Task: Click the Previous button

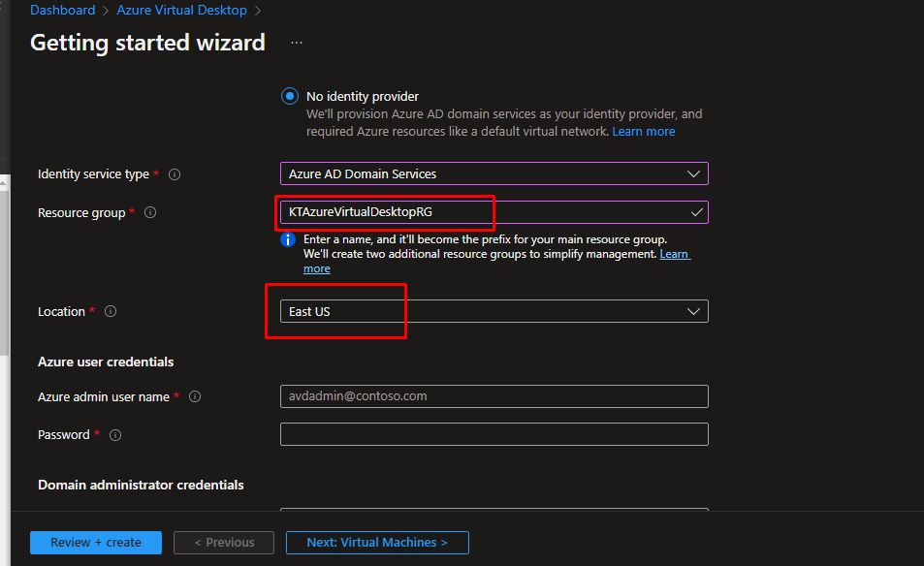Action: point(224,543)
